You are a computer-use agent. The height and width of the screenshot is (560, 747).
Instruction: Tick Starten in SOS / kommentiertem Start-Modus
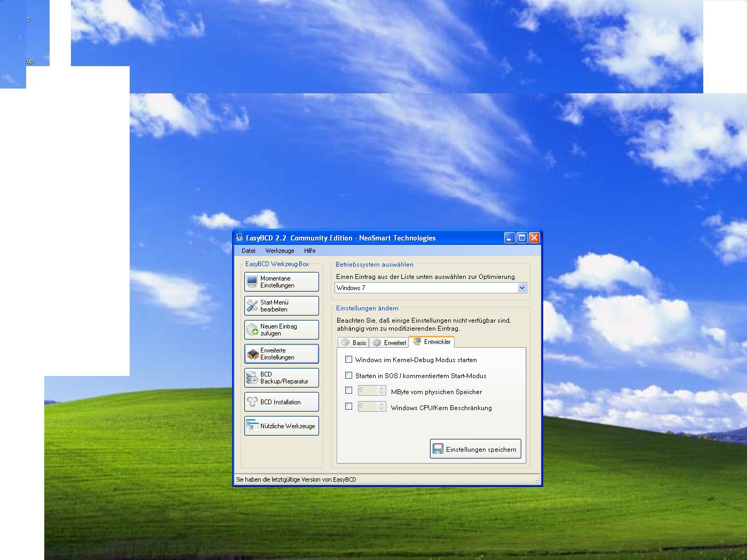click(349, 375)
